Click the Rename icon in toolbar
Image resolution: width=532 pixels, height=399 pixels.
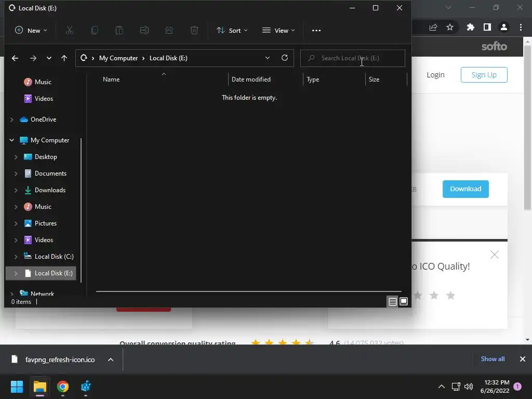(144, 30)
